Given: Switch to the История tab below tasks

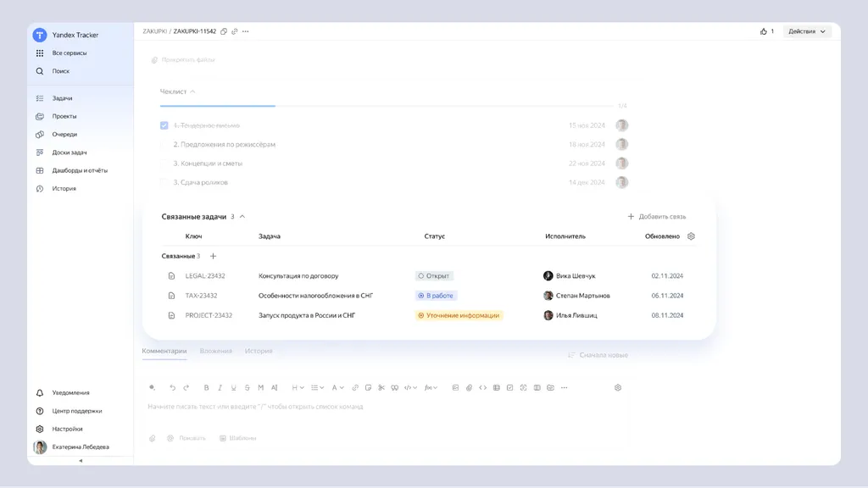Looking at the screenshot, I should click(x=259, y=351).
